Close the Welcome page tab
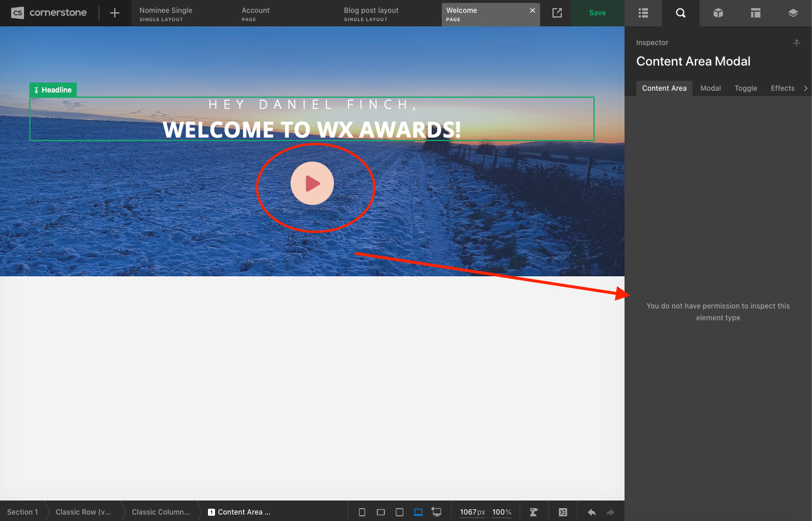Screen dimensions: 812x521 point(532,11)
